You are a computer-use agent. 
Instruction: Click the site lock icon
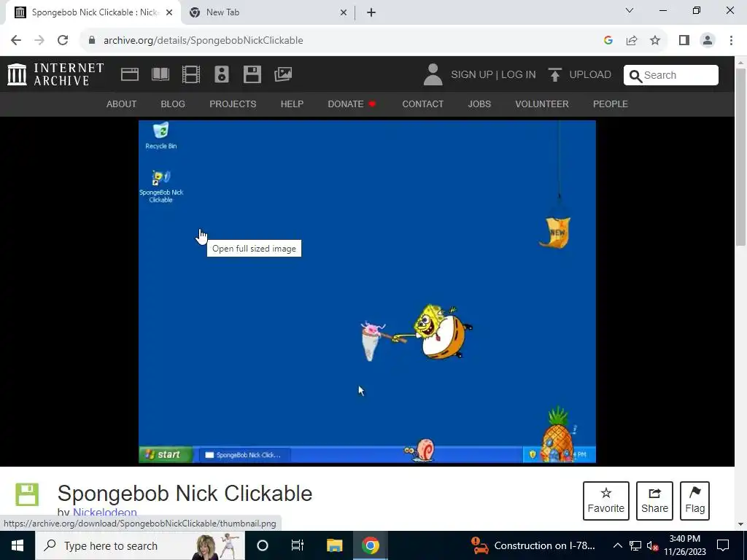(x=92, y=40)
